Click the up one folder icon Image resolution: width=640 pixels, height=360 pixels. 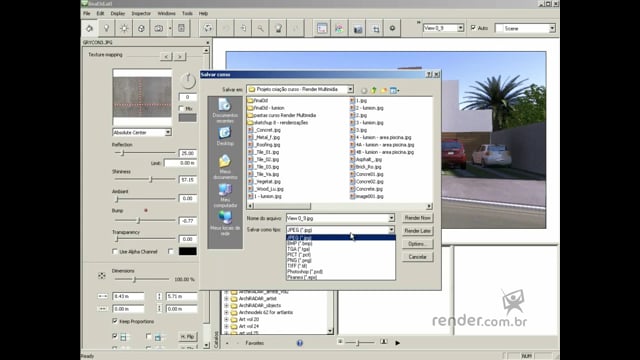click(x=373, y=90)
